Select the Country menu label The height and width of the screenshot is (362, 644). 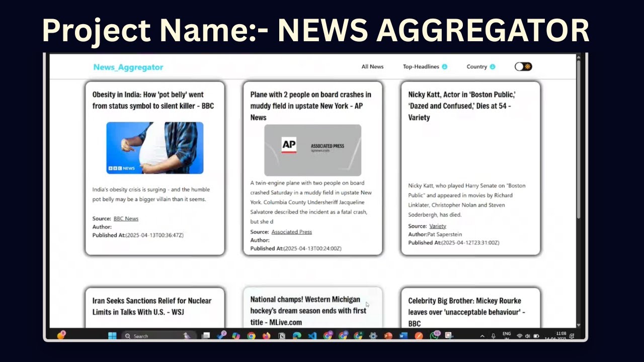coord(476,66)
